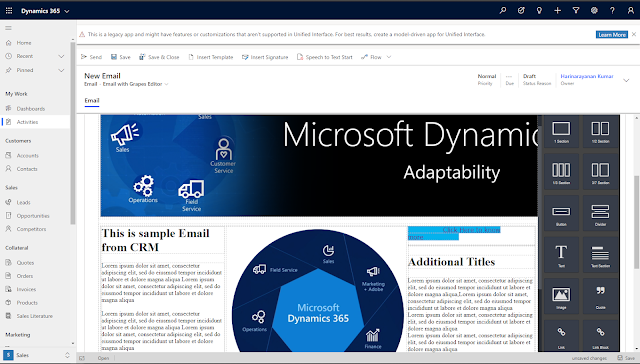Add a Button block

pyautogui.click(x=561, y=214)
